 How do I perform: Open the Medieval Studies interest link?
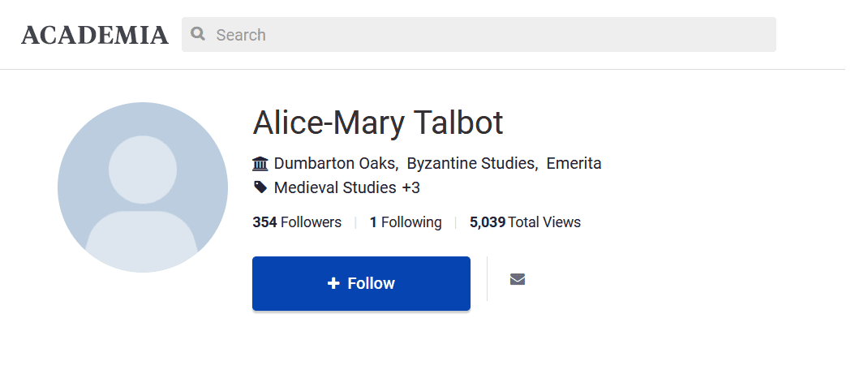coord(336,188)
